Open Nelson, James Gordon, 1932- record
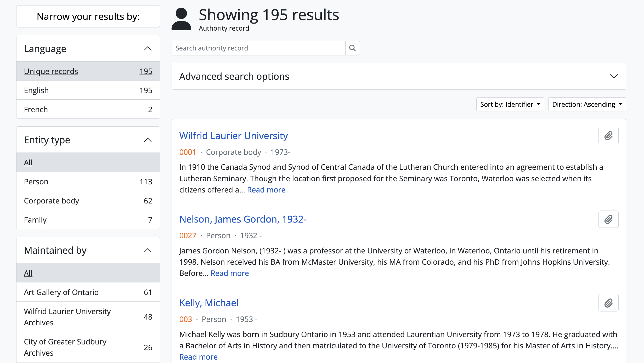Image resolution: width=644 pixels, height=363 pixels. click(243, 219)
